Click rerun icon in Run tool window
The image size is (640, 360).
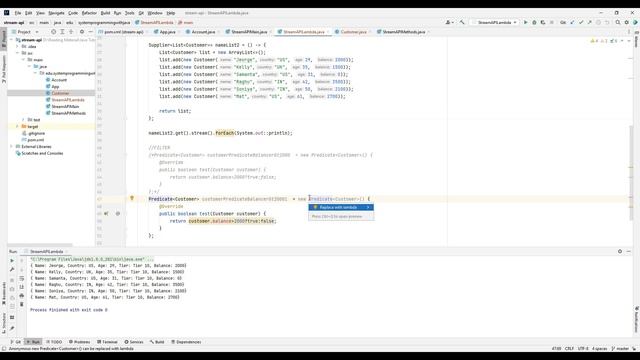click(12, 261)
